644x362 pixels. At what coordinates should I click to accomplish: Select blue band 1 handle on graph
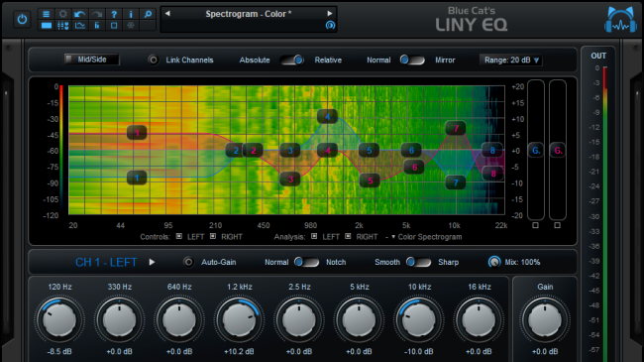pos(137,178)
